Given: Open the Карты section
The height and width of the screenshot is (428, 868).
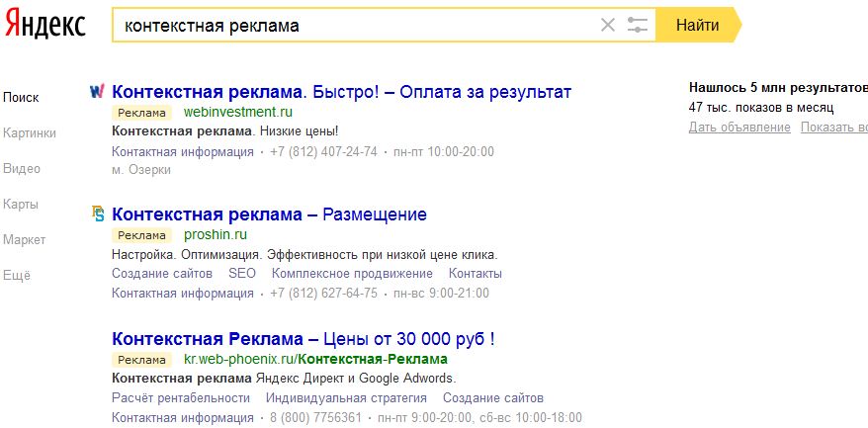Looking at the screenshot, I should tap(21, 205).
